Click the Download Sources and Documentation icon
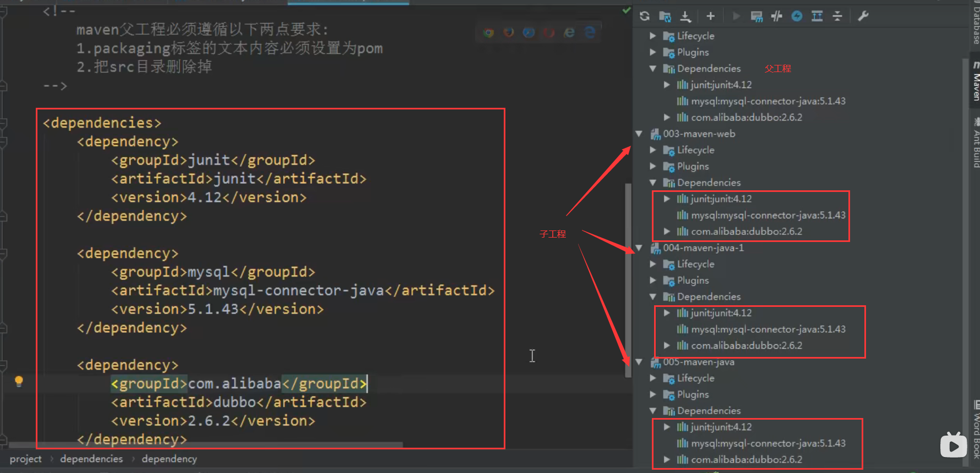980x473 pixels. tap(685, 16)
